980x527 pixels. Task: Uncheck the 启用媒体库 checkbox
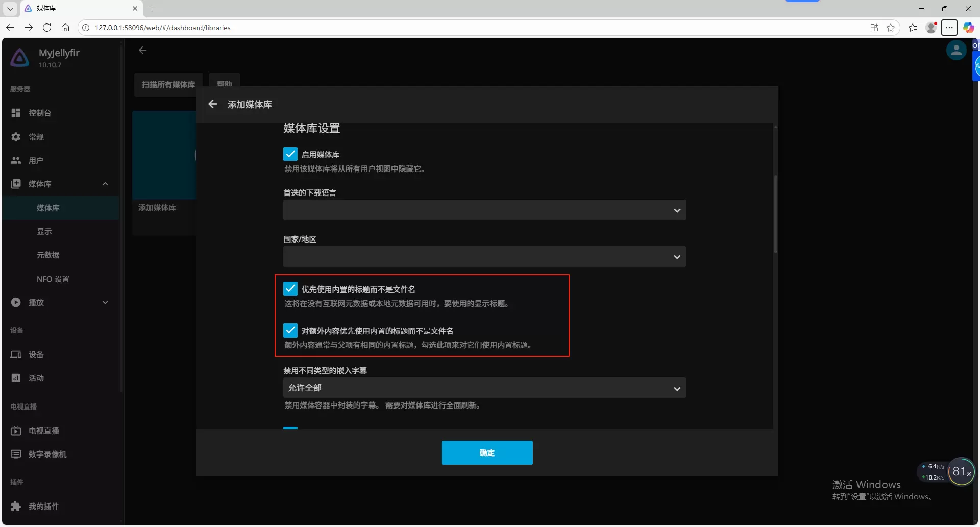(290, 154)
